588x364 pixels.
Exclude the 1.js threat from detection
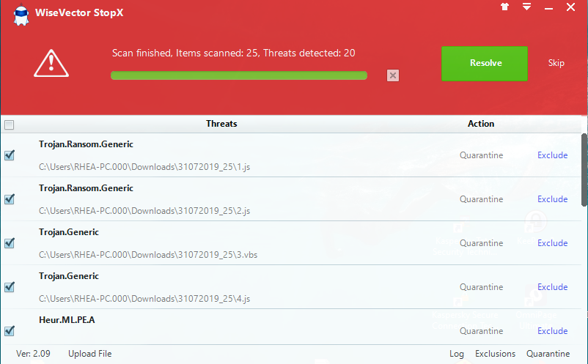(x=552, y=155)
